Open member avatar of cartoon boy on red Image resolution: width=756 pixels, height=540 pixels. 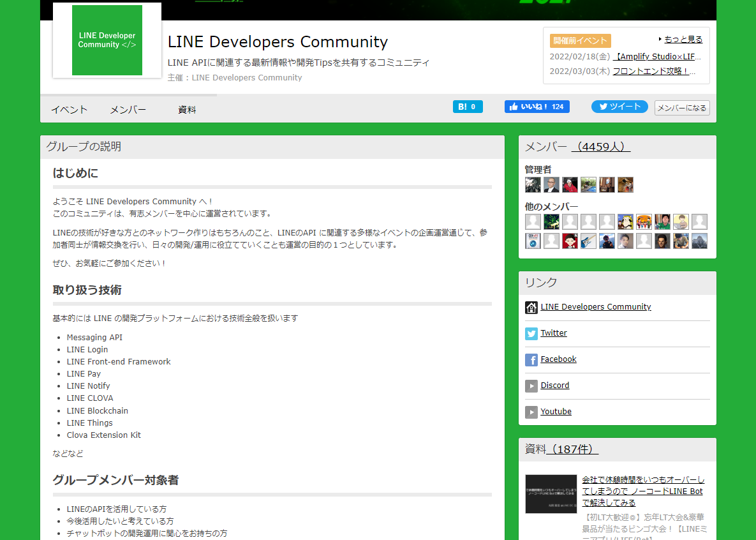pos(570,241)
